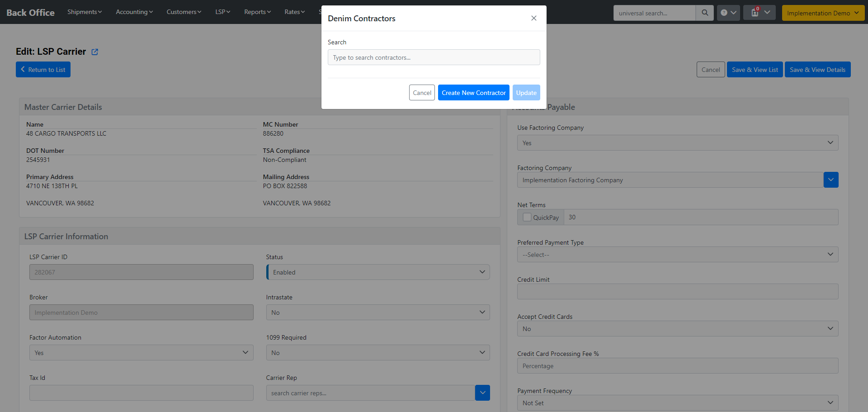Click the Factoring Company field
Screen dimensions: 868x412
(670, 180)
